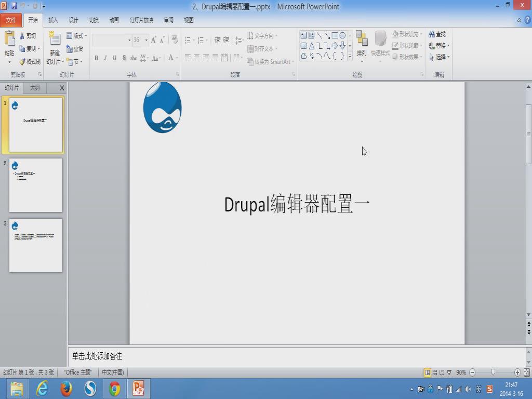Toggle bold formatting

click(x=96, y=58)
